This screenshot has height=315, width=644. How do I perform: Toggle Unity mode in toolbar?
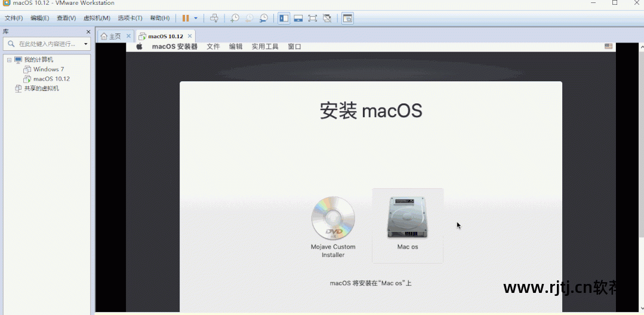point(327,18)
